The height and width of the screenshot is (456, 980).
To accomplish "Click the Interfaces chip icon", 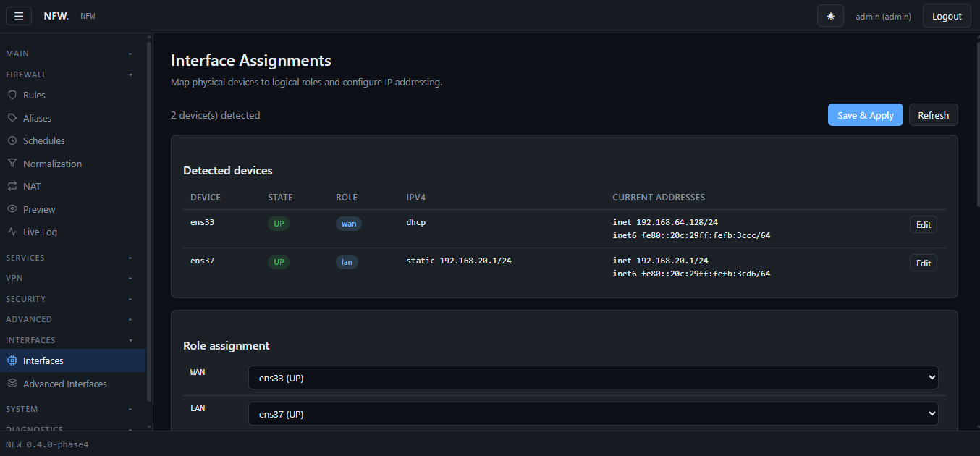I will [12, 360].
